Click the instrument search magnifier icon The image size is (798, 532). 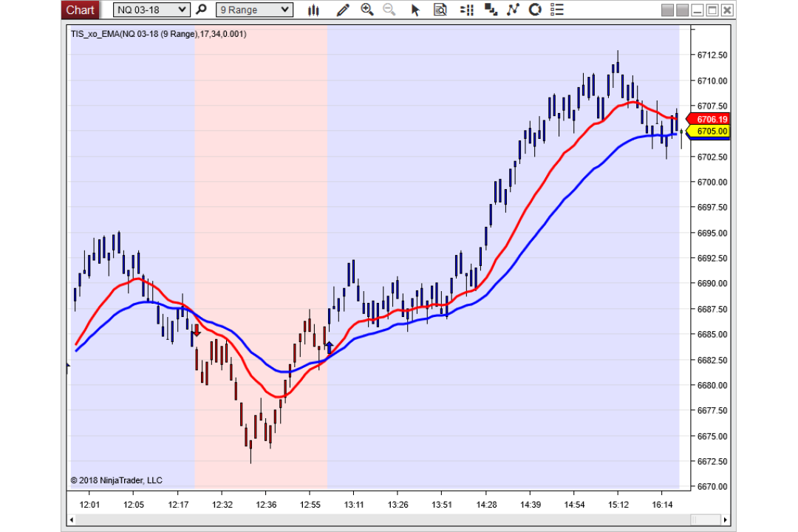coord(202,9)
